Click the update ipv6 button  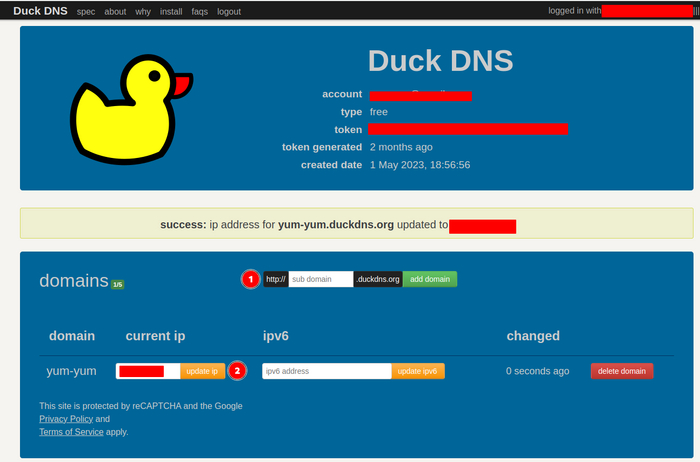pyautogui.click(x=418, y=371)
